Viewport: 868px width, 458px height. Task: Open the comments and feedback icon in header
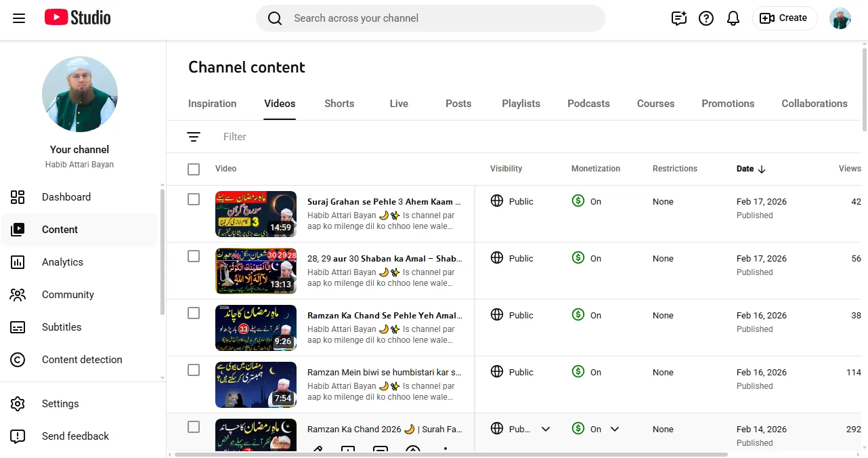click(679, 18)
